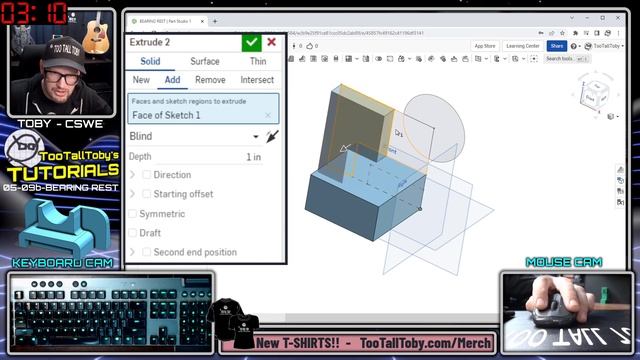
Task: Open the TooTallToby account menu
Action: pos(604,46)
